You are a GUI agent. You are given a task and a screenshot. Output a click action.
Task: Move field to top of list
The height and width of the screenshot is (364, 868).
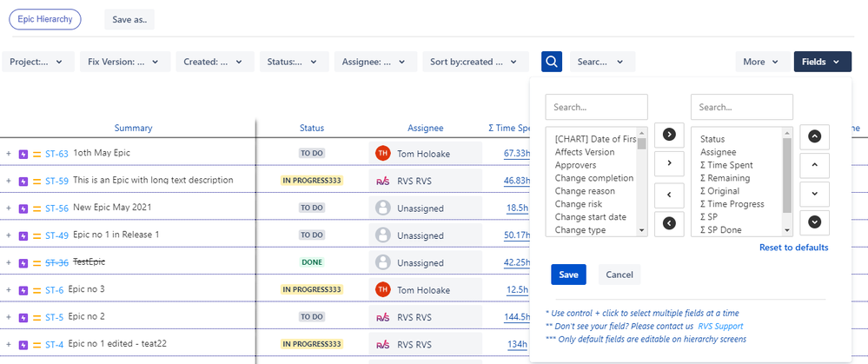[814, 136]
